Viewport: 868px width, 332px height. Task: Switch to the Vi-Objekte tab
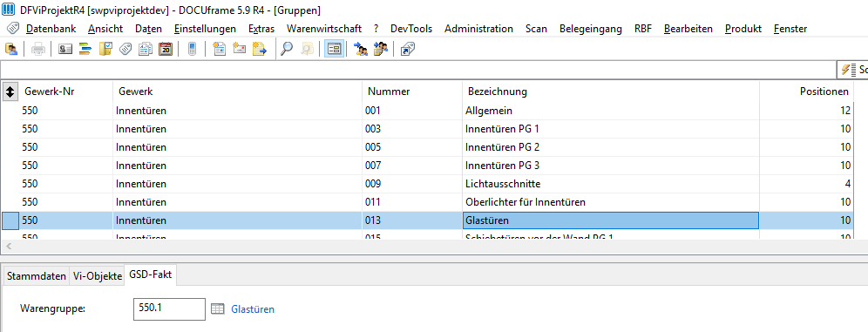97,277
